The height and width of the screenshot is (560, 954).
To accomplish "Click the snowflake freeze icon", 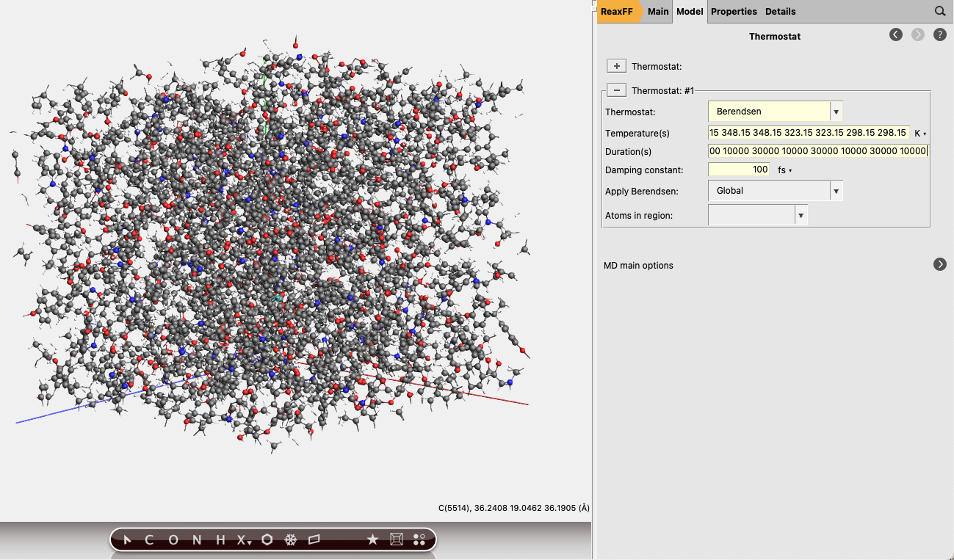I will (291, 539).
